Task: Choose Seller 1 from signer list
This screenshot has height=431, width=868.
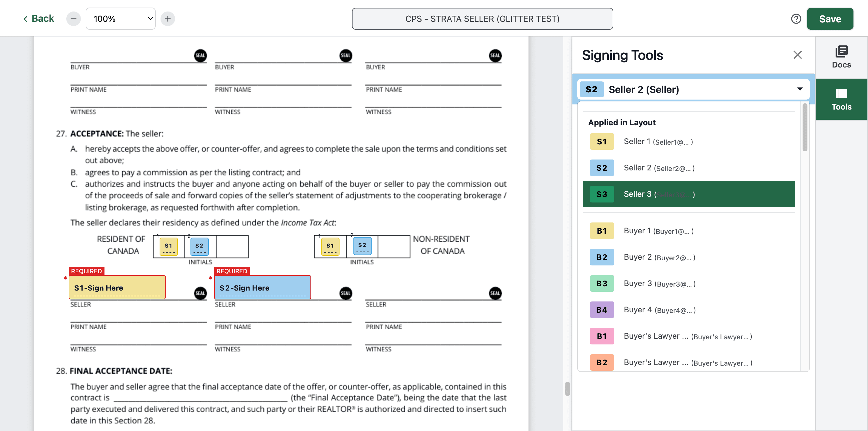Action: [689, 142]
